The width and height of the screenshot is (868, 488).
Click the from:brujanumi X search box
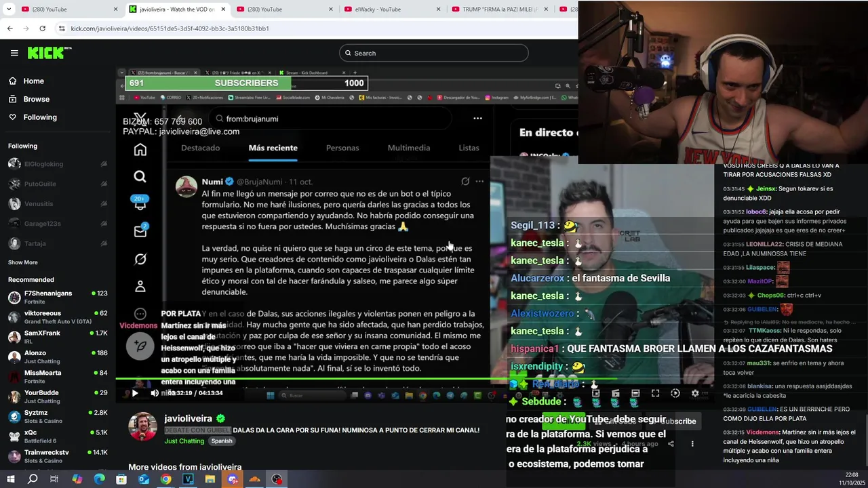tap(329, 119)
